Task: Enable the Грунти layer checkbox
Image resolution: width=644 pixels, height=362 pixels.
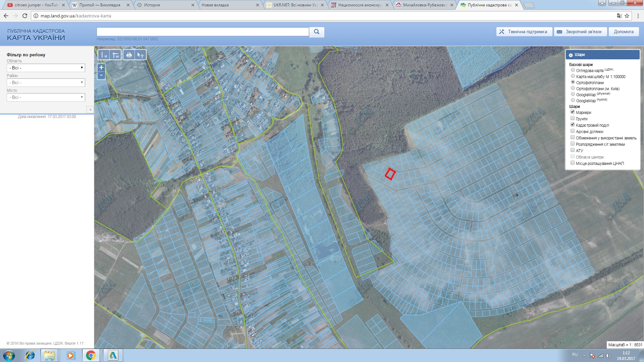Action: click(573, 118)
